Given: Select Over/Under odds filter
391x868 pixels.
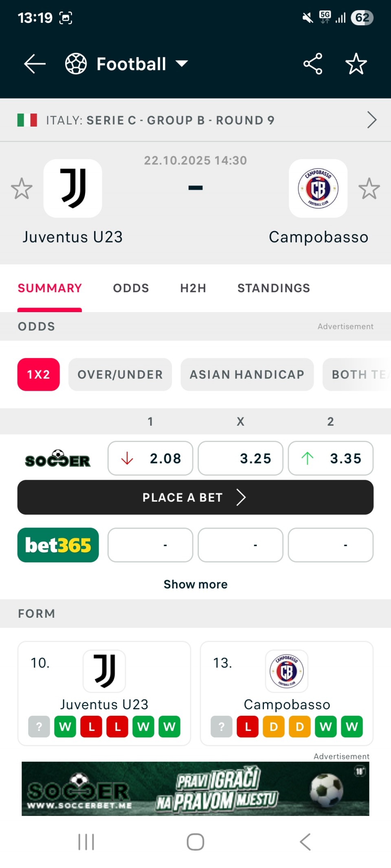Looking at the screenshot, I should [120, 374].
